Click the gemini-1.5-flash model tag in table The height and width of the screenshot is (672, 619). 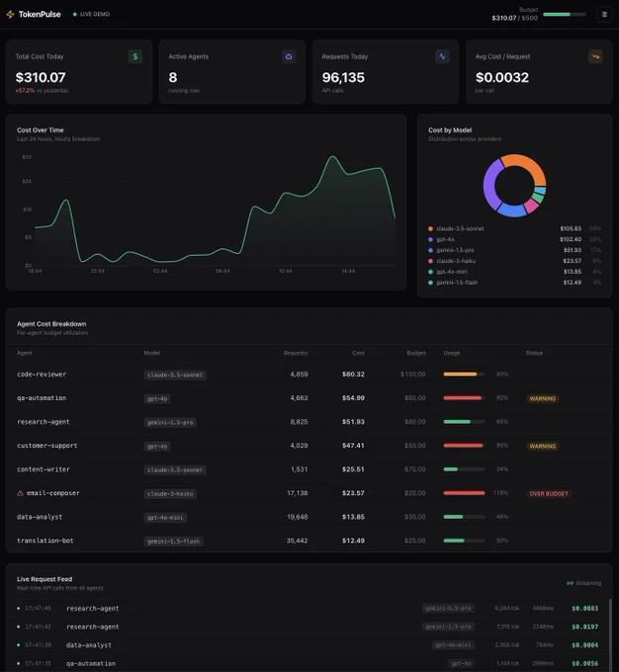(x=173, y=542)
